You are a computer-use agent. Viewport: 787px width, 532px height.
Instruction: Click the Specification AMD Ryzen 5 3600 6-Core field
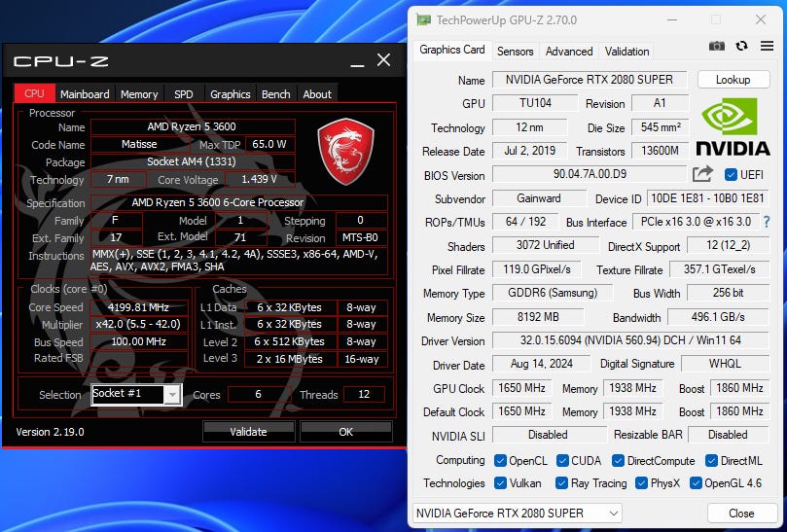(x=239, y=202)
